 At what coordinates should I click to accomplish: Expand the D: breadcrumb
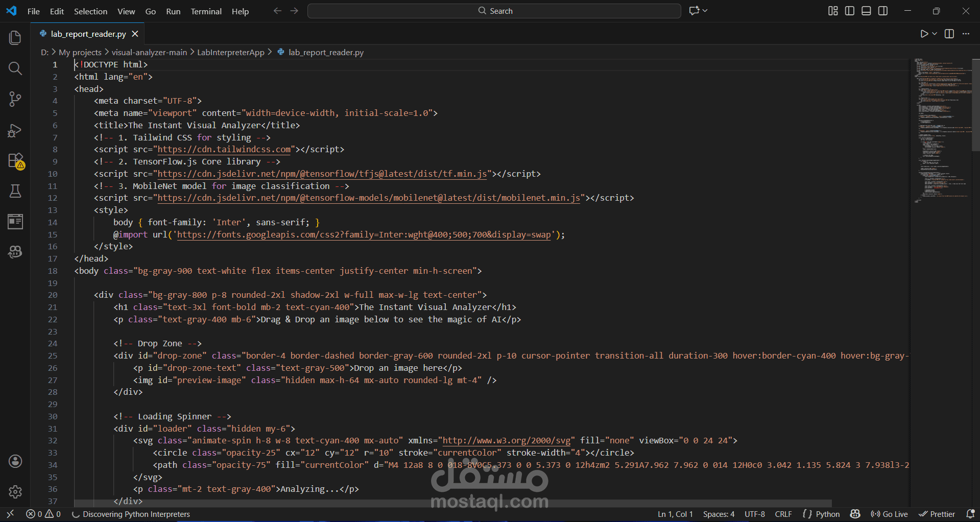[45, 52]
